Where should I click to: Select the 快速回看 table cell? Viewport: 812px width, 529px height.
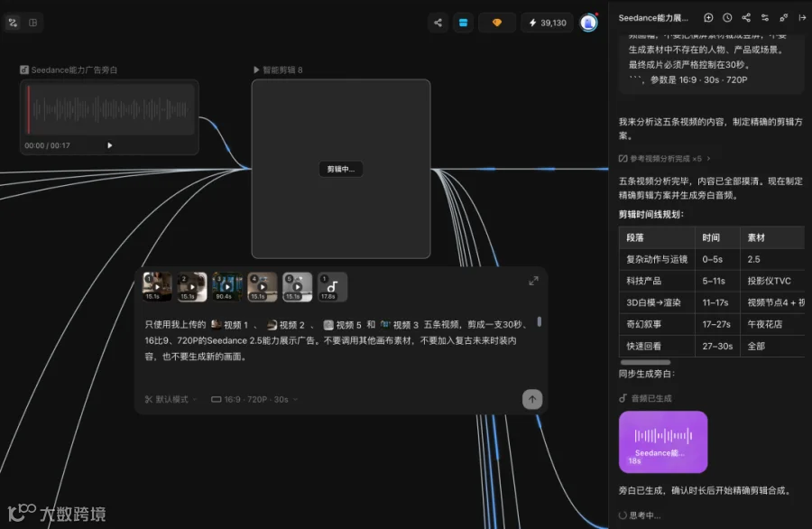point(657,346)
